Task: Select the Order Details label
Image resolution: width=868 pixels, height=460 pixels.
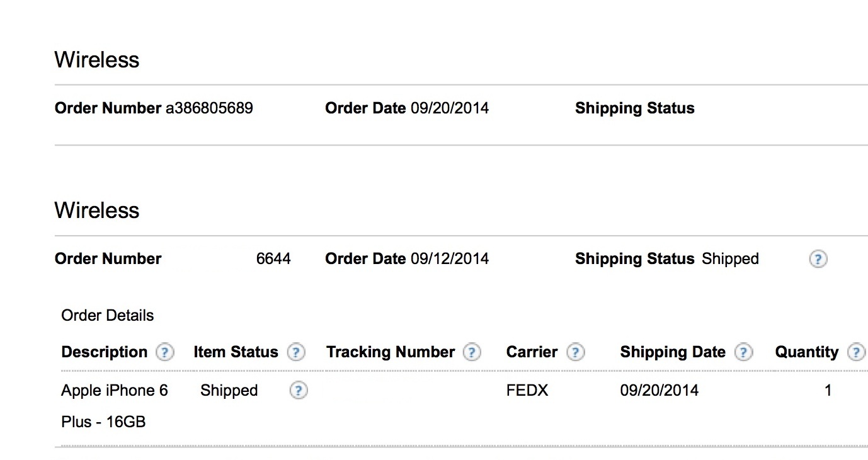Action: 108,315
